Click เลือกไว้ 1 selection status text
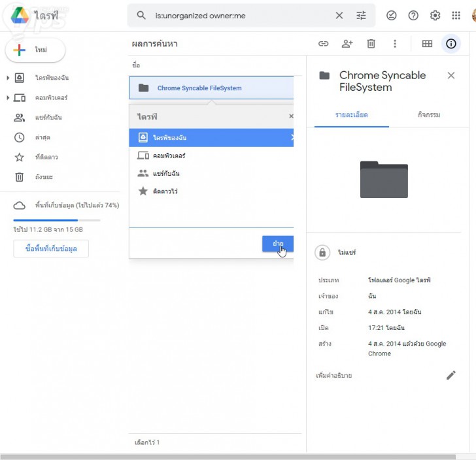Viewport: 476px width, 460px height. 147,442
